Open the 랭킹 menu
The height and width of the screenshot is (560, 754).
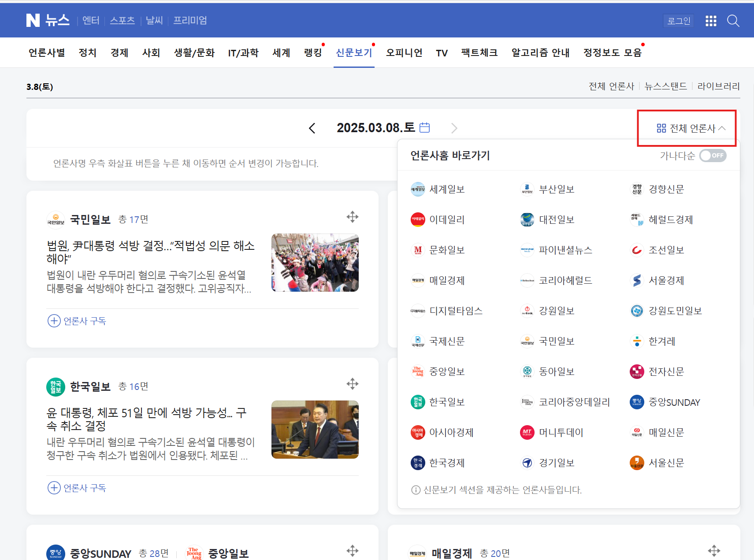[313, 53]
